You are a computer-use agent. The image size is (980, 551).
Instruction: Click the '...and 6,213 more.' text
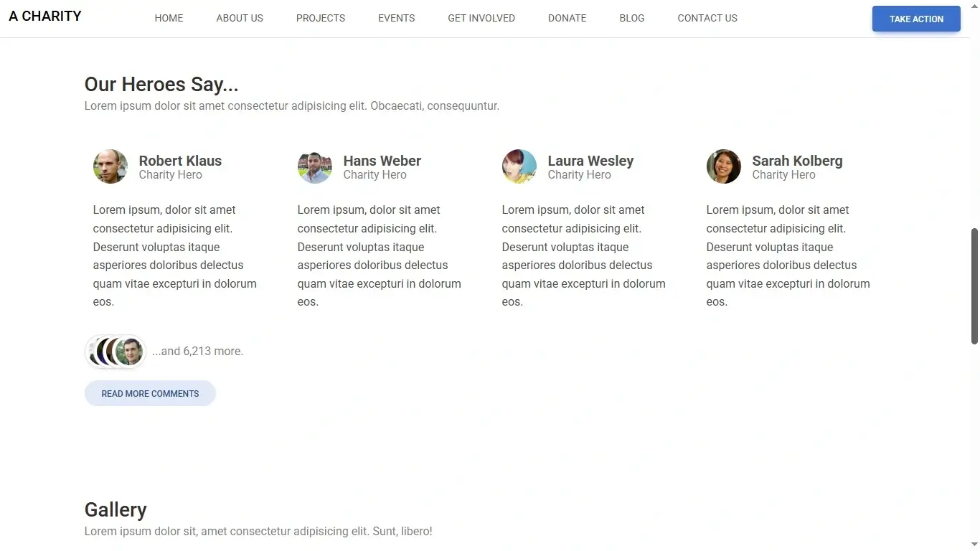coord(197,351)
